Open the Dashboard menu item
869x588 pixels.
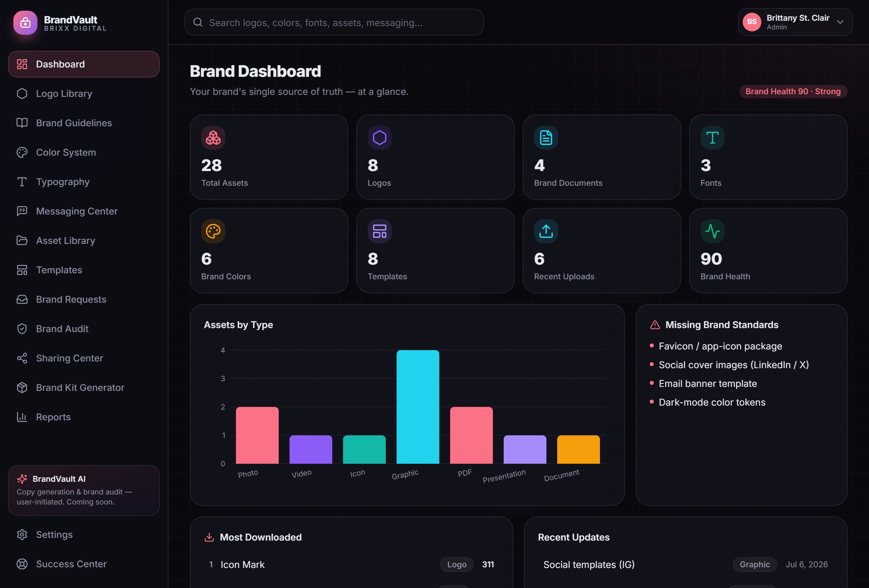point(84,64)
